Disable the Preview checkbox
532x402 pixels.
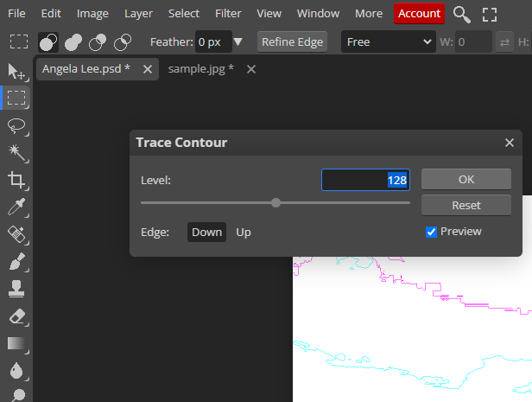(x=431, y=232)
